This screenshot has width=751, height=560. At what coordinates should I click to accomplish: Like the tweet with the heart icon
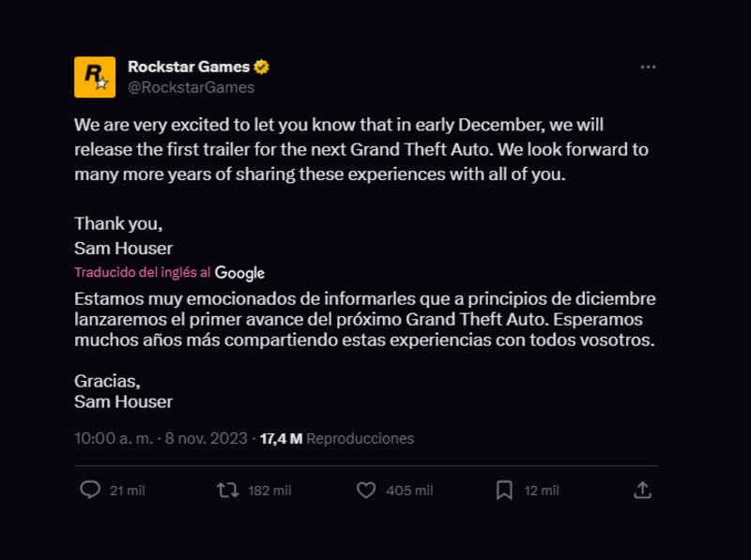tap(367, 490)
